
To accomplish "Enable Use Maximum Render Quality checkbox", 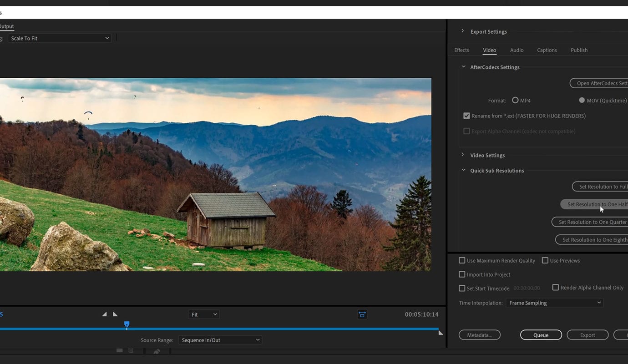I will pos(462,261).
